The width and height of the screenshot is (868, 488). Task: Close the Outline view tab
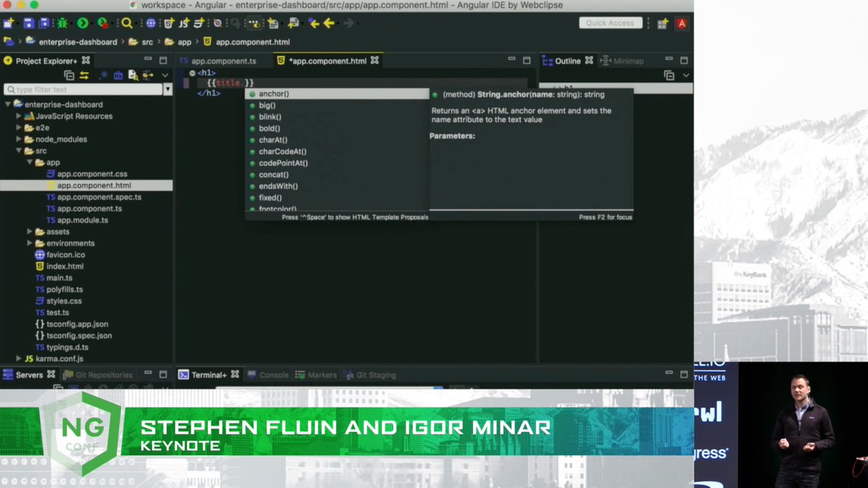589,61
